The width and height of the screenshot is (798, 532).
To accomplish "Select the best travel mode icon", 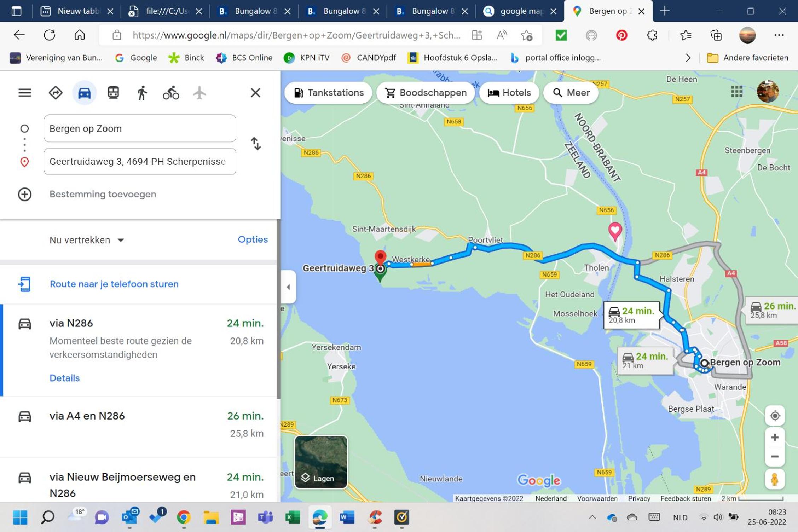I will coord(56,93).
